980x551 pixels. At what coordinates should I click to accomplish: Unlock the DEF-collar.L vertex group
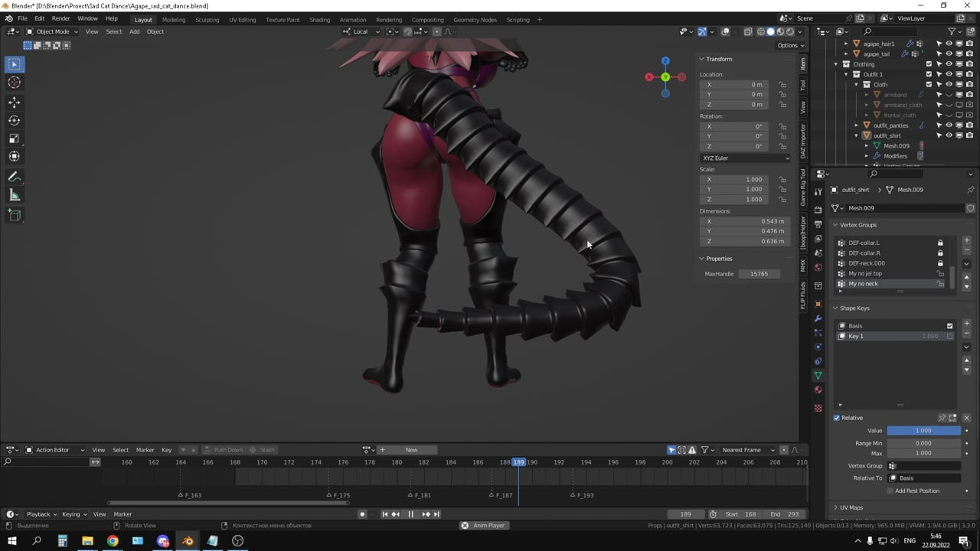click(941, 243)
